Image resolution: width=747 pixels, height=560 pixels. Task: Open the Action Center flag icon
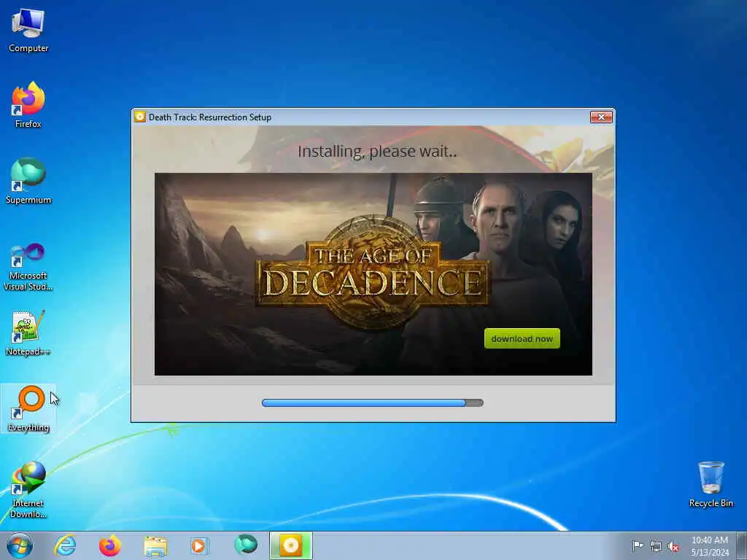pos(638,545)
